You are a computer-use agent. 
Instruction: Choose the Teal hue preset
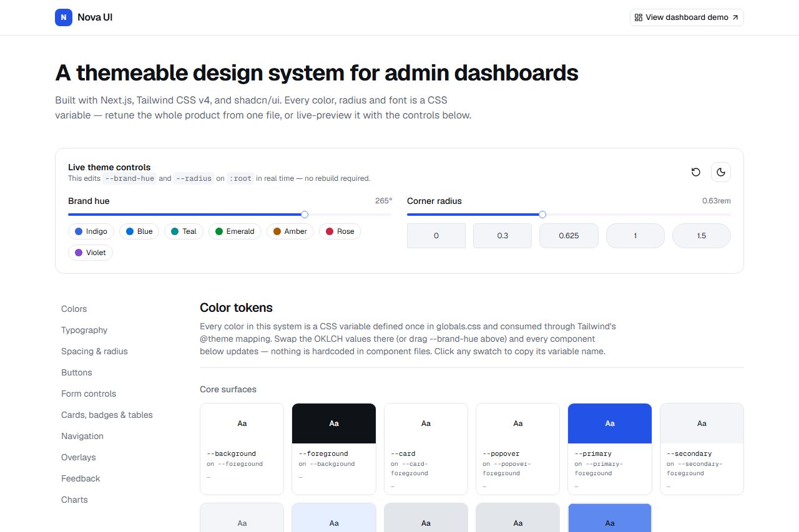tap(184, 231)
